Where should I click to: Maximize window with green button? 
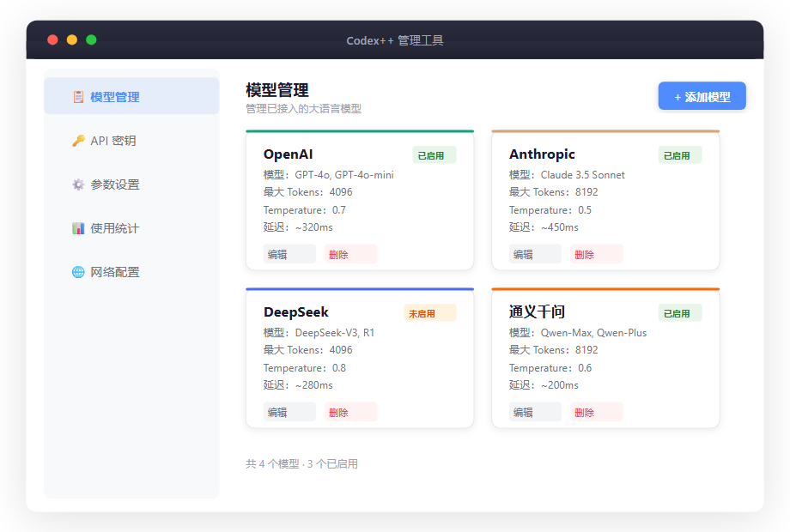click(x=91, y=39)
